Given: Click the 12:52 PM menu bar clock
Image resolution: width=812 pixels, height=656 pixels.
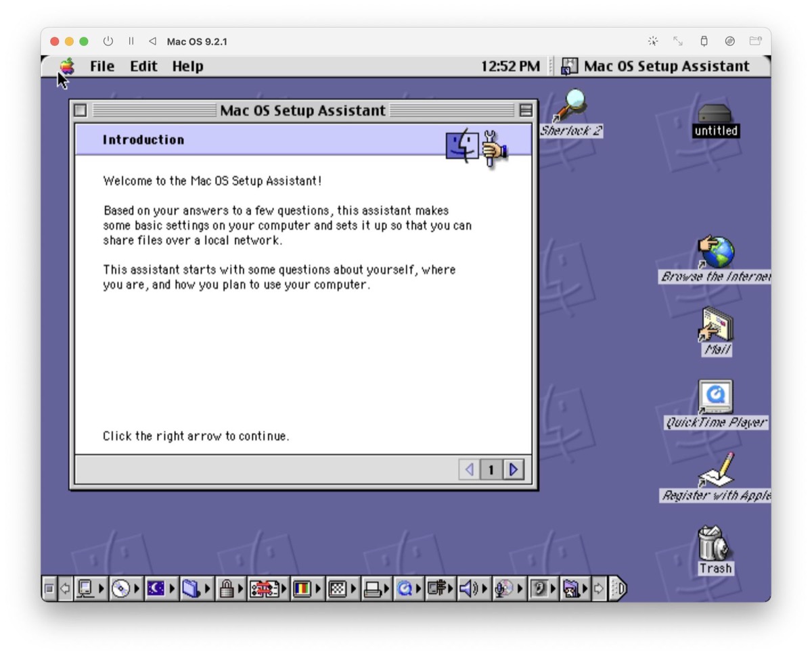Looking at the screenshot, I should 510,66.
